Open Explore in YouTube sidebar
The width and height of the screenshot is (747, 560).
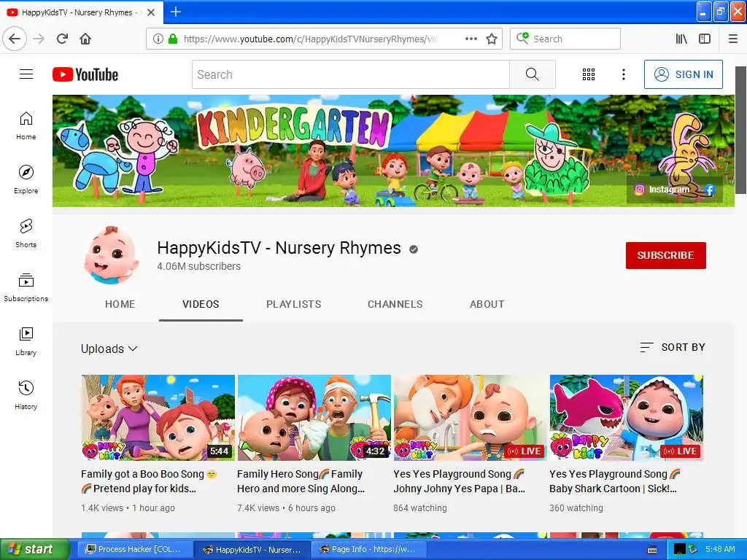pyautogui.click(x=26, y=179)
